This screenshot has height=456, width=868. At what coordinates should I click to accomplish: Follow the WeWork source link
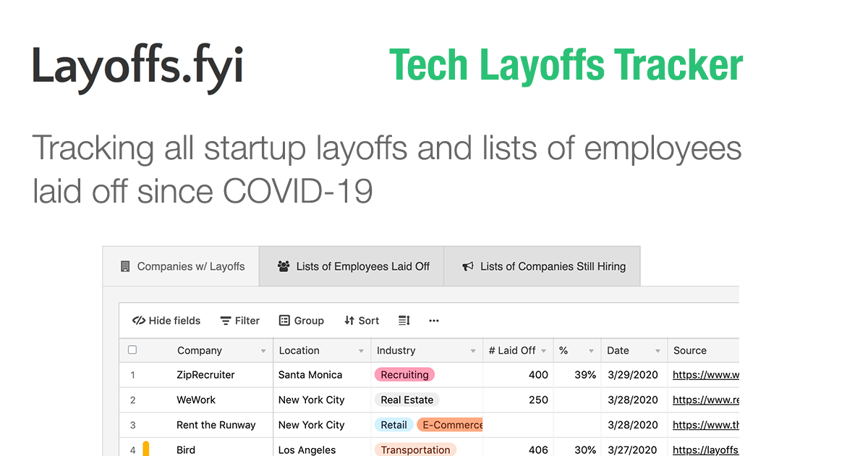point(705,400)
